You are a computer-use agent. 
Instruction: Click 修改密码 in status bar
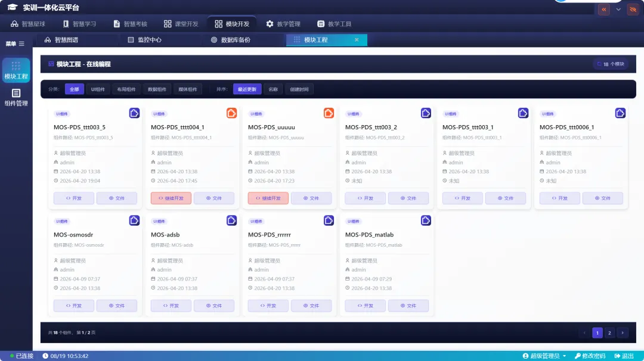point(590,356)
